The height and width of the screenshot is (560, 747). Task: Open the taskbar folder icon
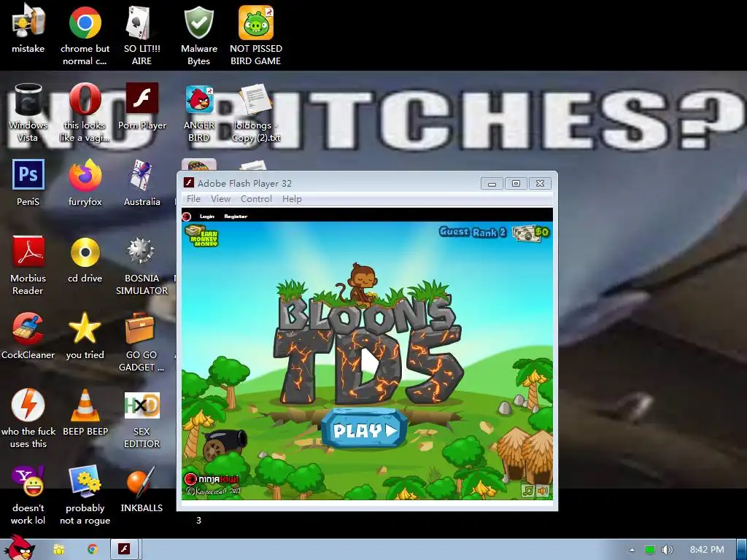(x=59, y=550)
